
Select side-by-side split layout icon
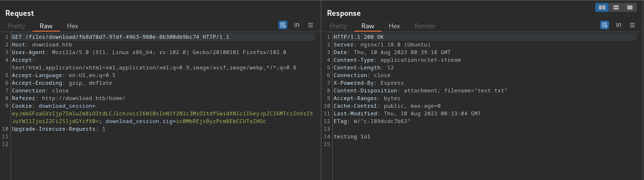[x=602, y=7]
